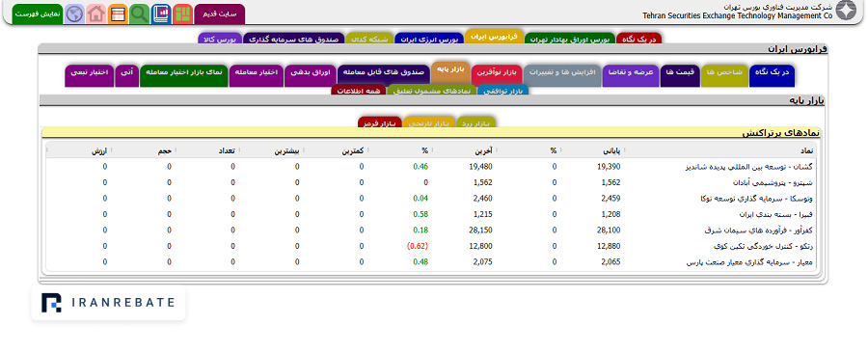Open the magnifying glass search icon
This screenshot has height=353, width=868.
click(140, 14)
